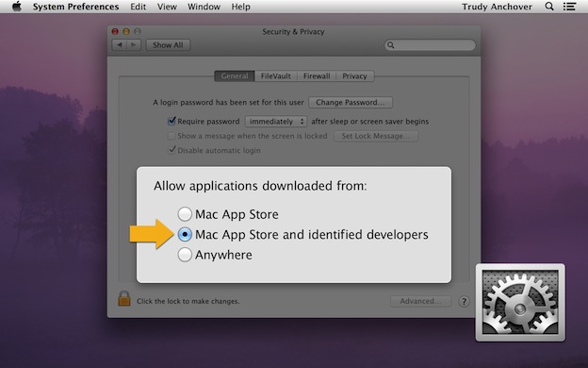Switch to the Firewall tab
The image size is (588, 368).
coord(317,76)
